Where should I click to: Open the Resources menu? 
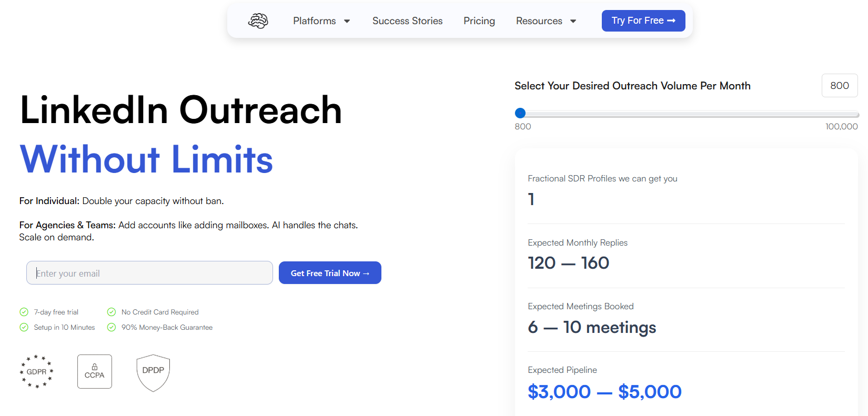tap(539, 21)
